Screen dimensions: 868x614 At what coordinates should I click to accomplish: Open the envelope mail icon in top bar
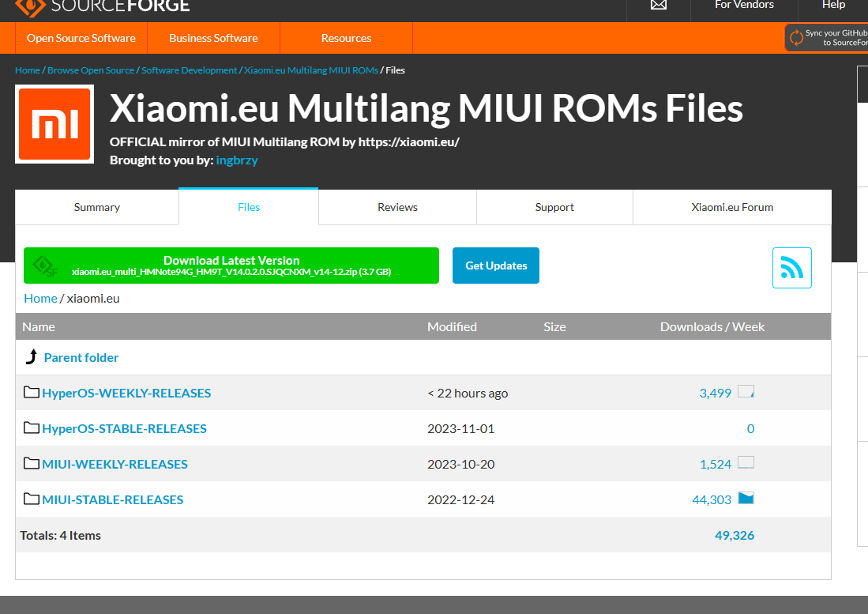658,5
